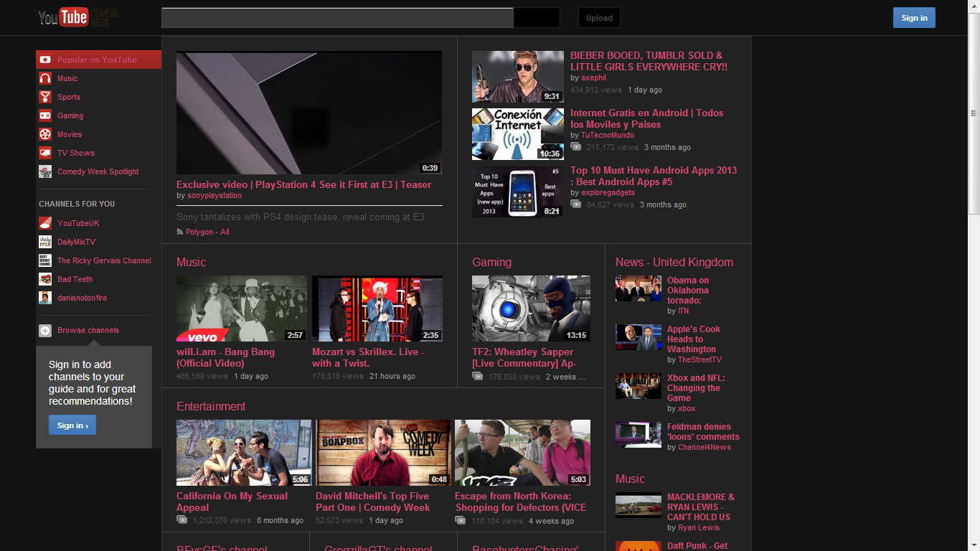Open the Gaming section heading
The width and height of the screenshot is (980, 551).
coord(491,262)
